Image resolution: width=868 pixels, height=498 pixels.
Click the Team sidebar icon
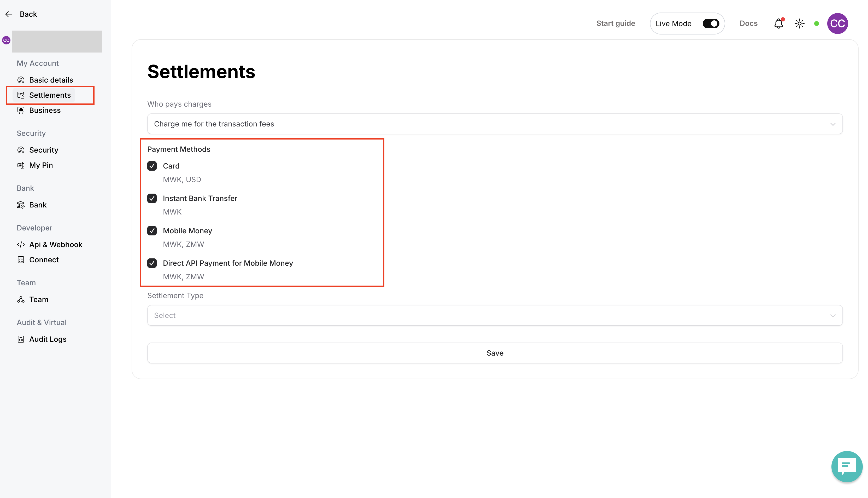(x=21, y=300)
